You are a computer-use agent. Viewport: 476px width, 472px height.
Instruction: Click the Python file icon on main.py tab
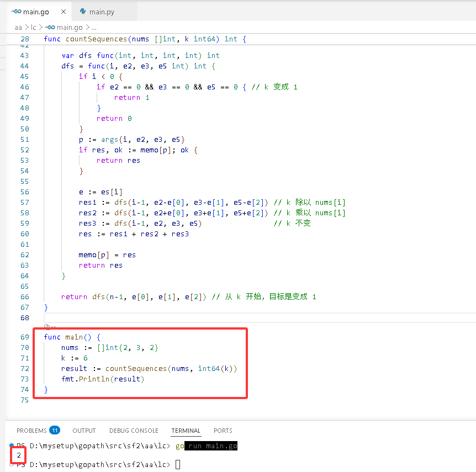coord(83,12)
